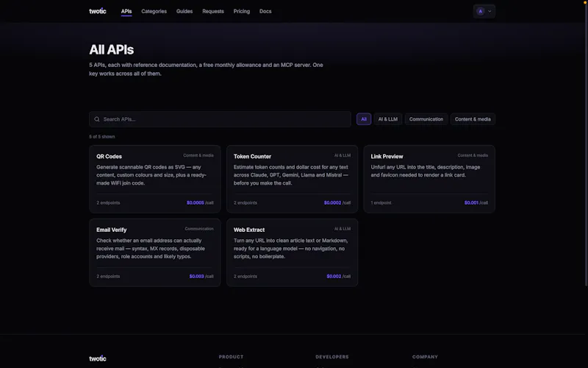588x368 pixels.
Task: Open the Requests nav link
Action: 213,11
